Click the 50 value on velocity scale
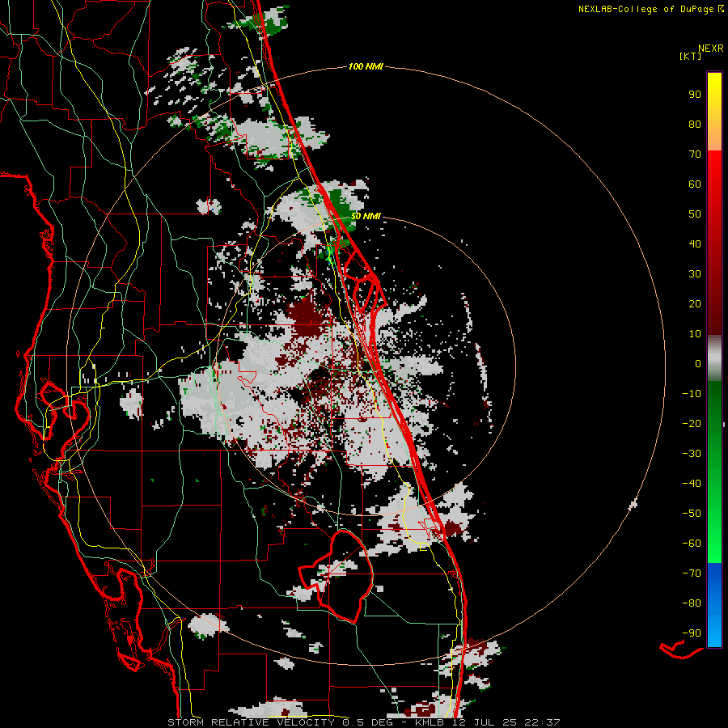Screen dimensions: 728x728 click(695, 214)
